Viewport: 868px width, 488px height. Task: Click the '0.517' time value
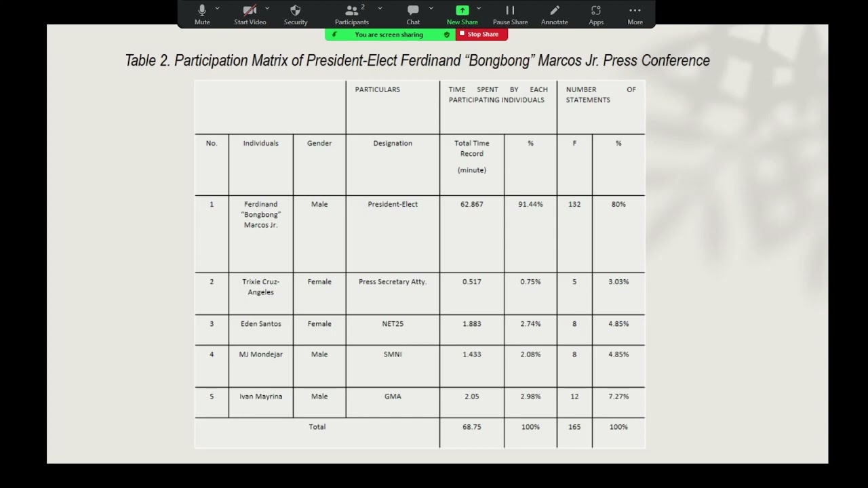[x=472, y=281]
